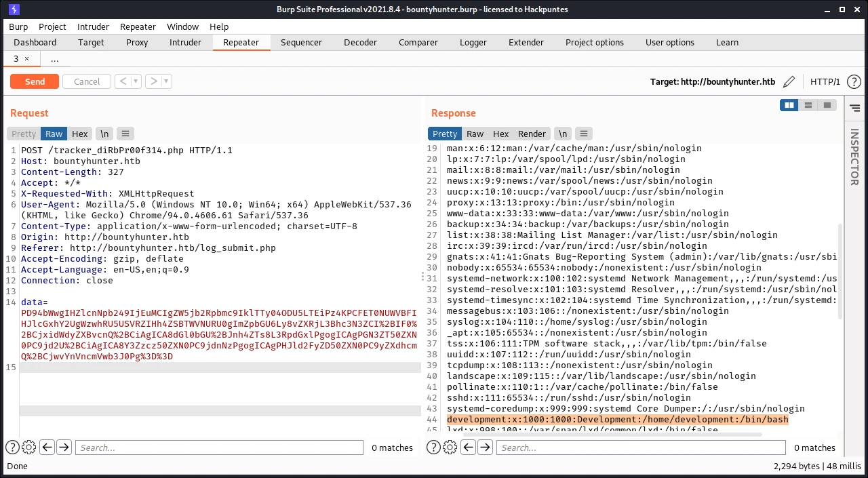
Task: Open history forward dropdown arrow
Action: pyautogui.click(x=167, y=81)
